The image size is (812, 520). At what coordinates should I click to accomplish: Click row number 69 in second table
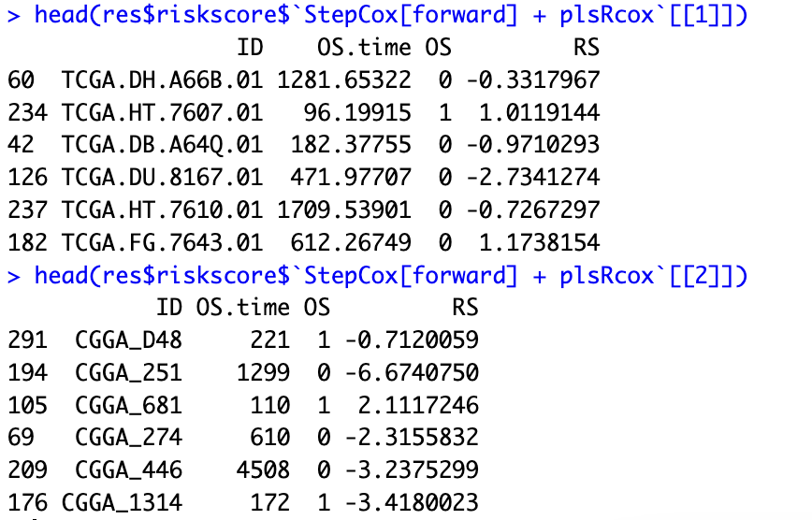(x=22, y=439)
